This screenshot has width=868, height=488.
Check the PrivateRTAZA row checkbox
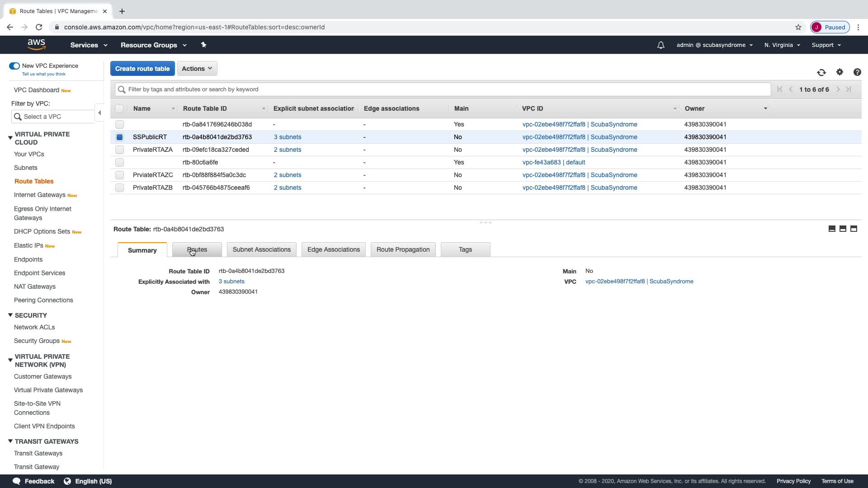coord(119,150)
